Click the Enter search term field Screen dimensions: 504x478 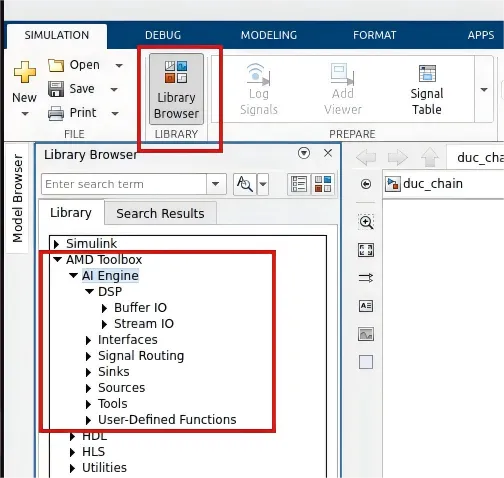(x=124, y=184)
